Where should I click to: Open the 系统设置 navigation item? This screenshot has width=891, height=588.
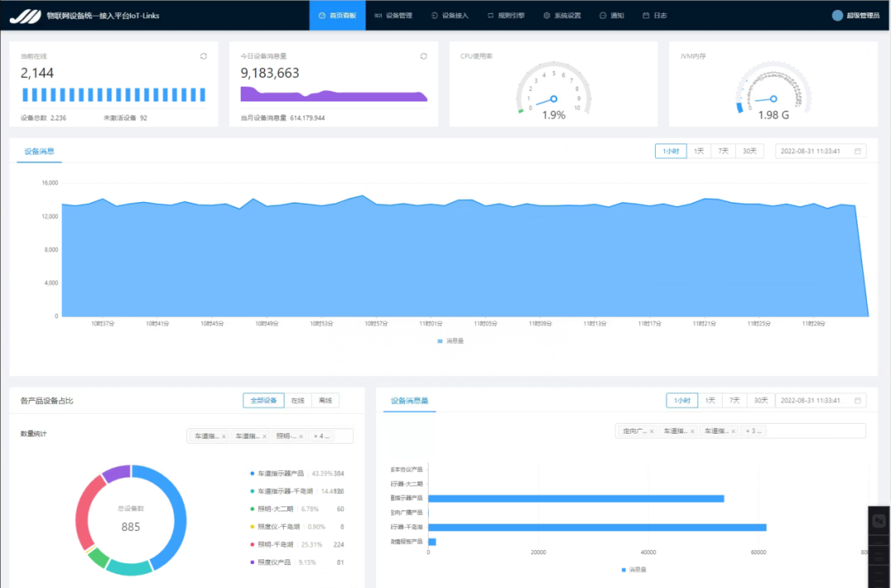tap(562, 15)
